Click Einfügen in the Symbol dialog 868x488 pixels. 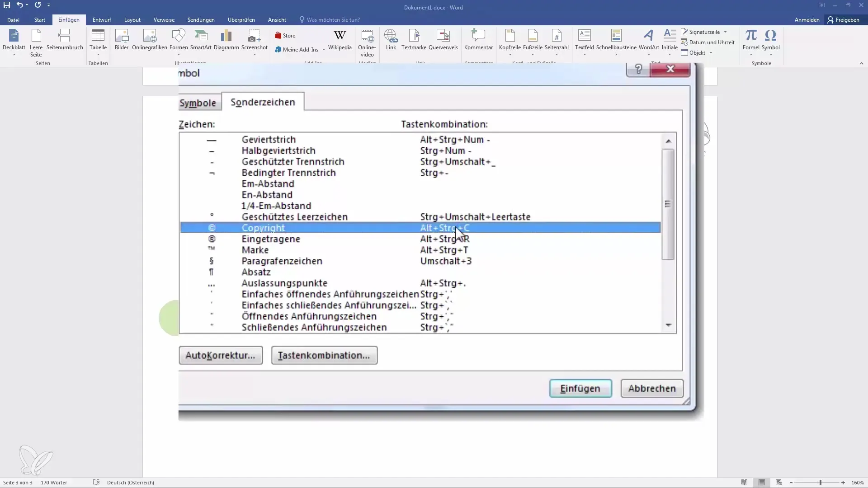coord(580,389)
